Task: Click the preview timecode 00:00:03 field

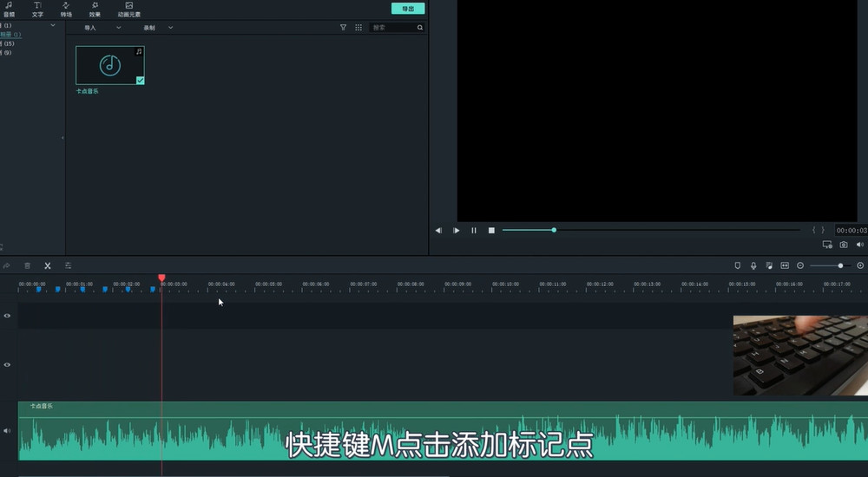Action: (x=852, y=230)
